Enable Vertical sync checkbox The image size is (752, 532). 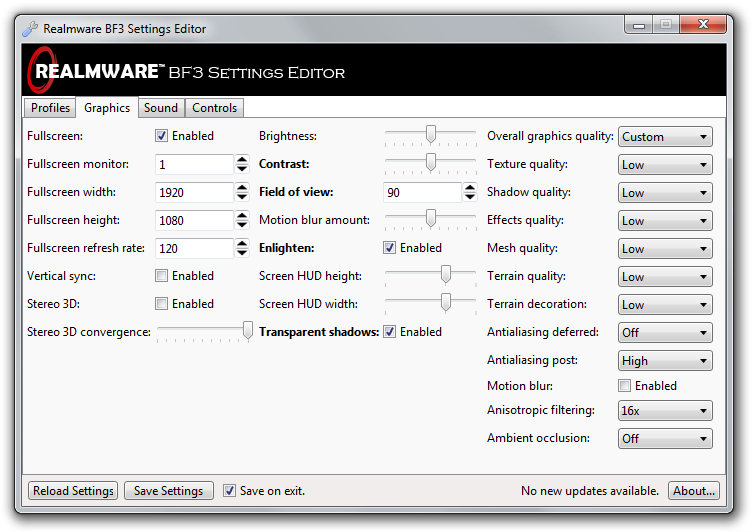[x=161, y=276]
